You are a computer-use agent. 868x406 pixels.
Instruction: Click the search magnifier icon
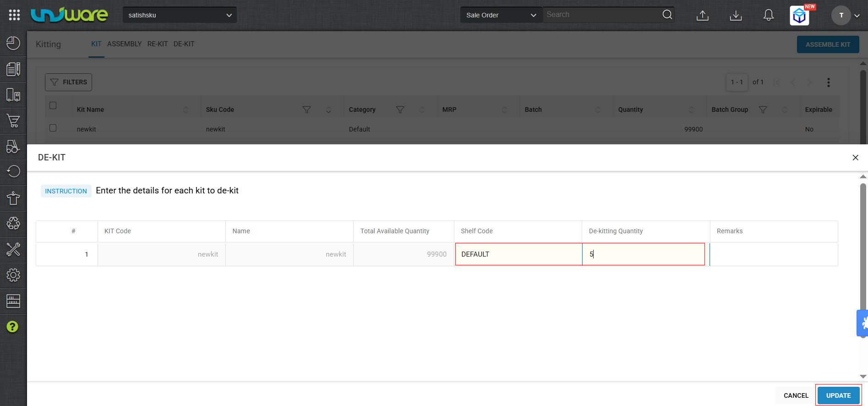[x=667, y=15]
